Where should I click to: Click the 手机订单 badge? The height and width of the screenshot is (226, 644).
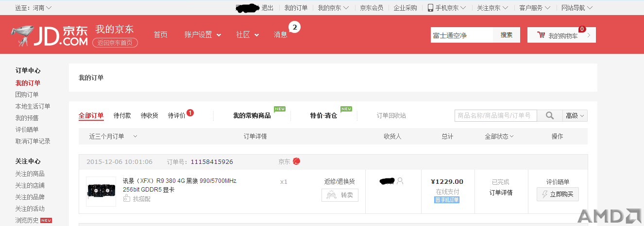447,200
